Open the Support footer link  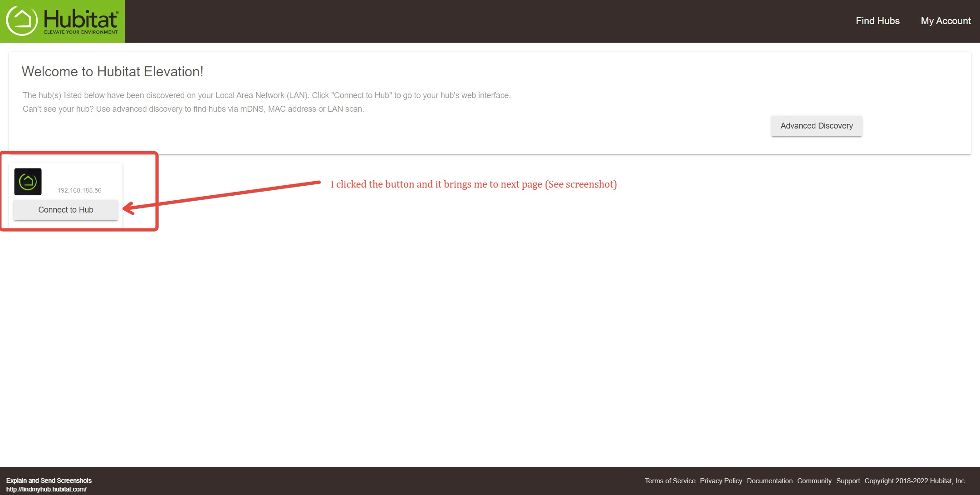click(848, 481)
